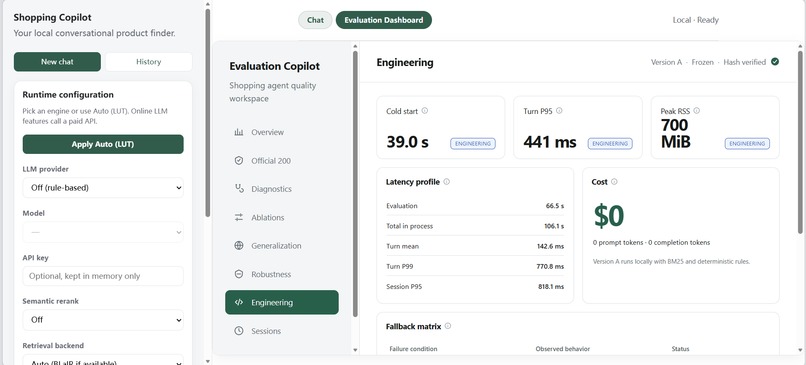Go to the Generalization section

[282, 246]
